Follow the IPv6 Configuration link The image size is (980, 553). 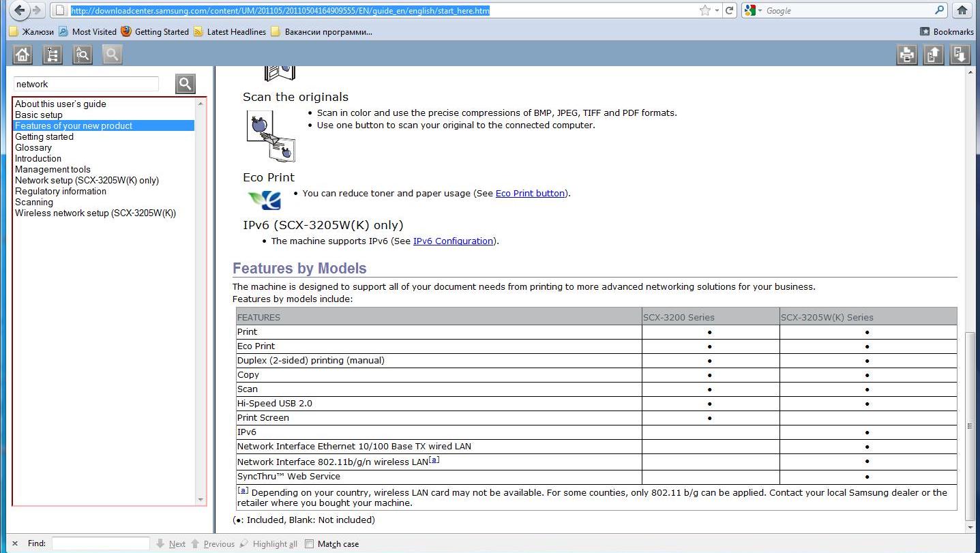coord(453,241)
